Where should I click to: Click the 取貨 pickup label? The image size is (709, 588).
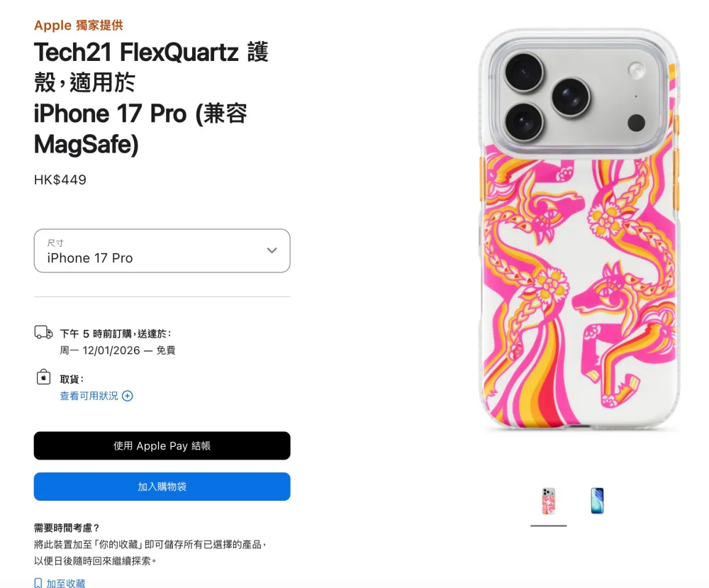tap(72, 379)
